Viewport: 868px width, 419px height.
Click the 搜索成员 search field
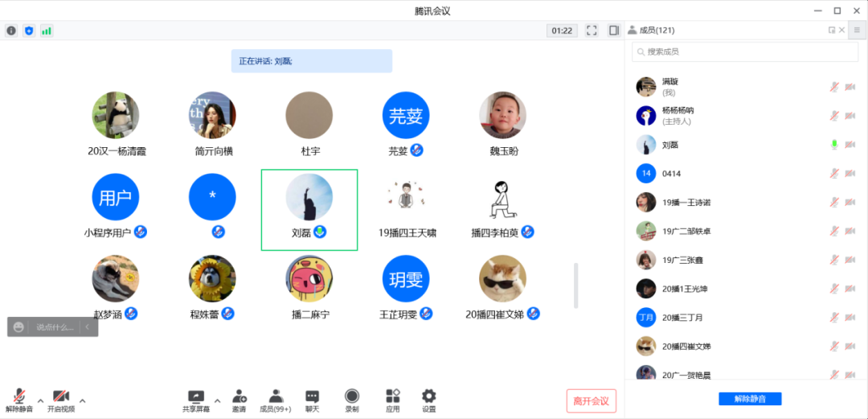[745, 51]
